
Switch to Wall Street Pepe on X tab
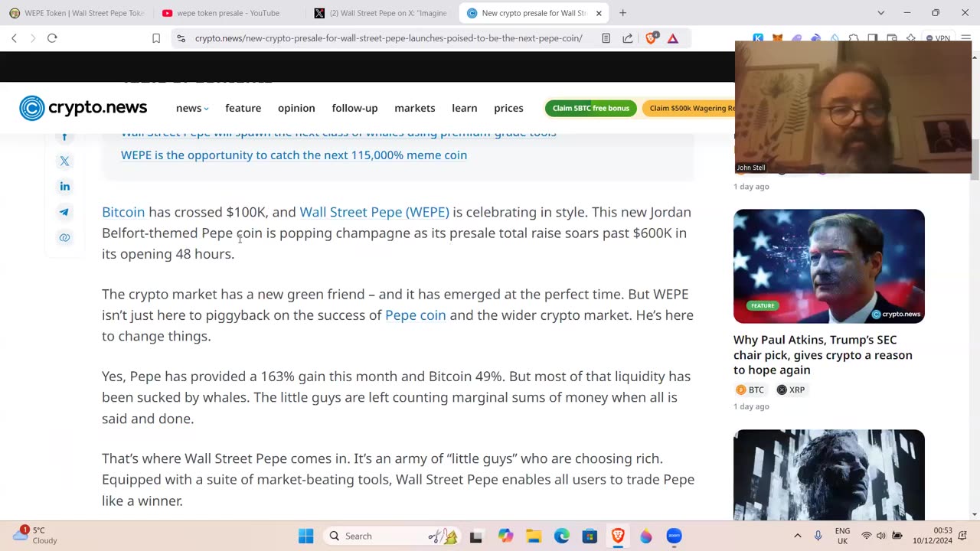[381, 13]
